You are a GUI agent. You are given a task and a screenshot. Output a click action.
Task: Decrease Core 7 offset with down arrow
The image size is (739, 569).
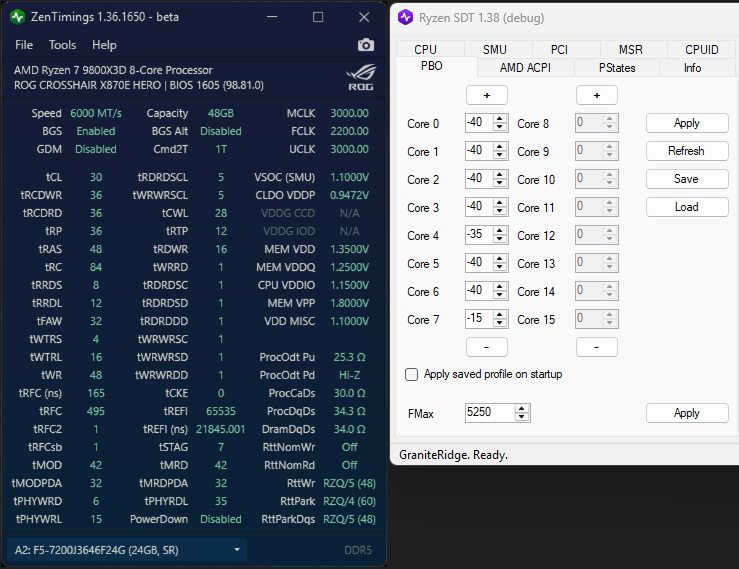click(x=500, y=323)
